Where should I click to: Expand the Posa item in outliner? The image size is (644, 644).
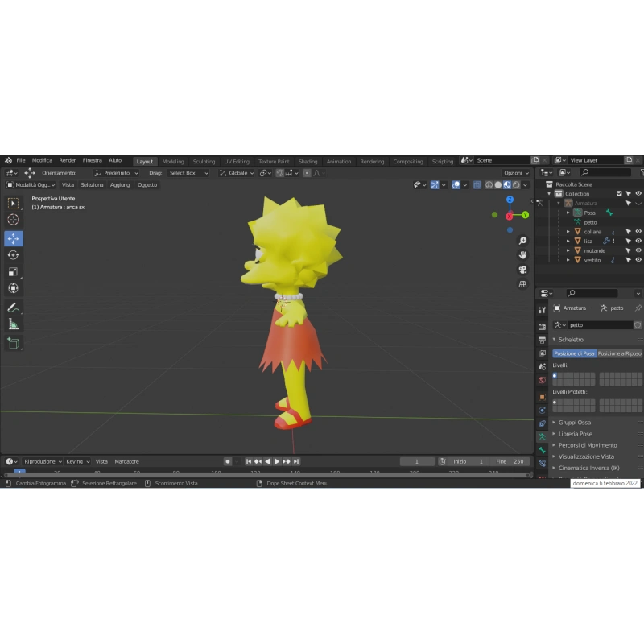click(x=568, y=213)
